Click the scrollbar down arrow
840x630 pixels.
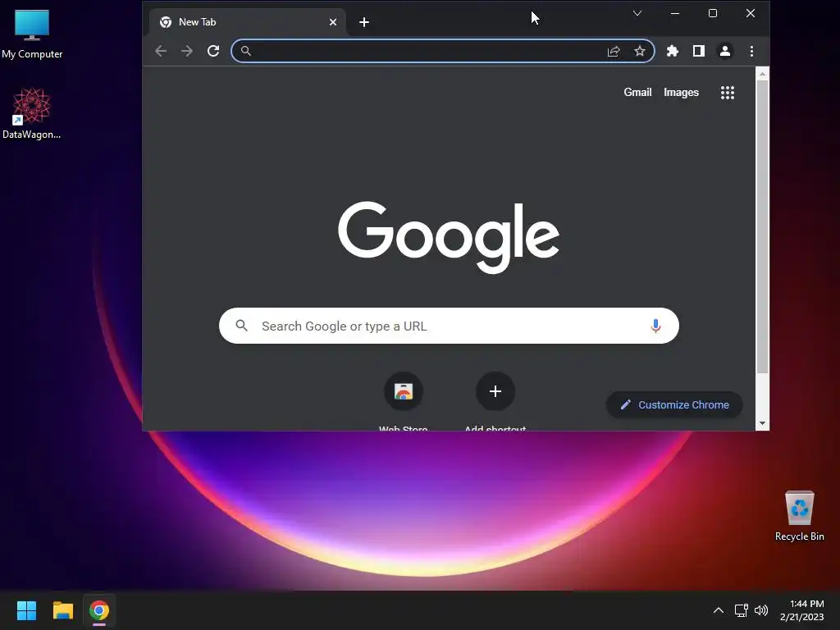click(x=762, y=423)
